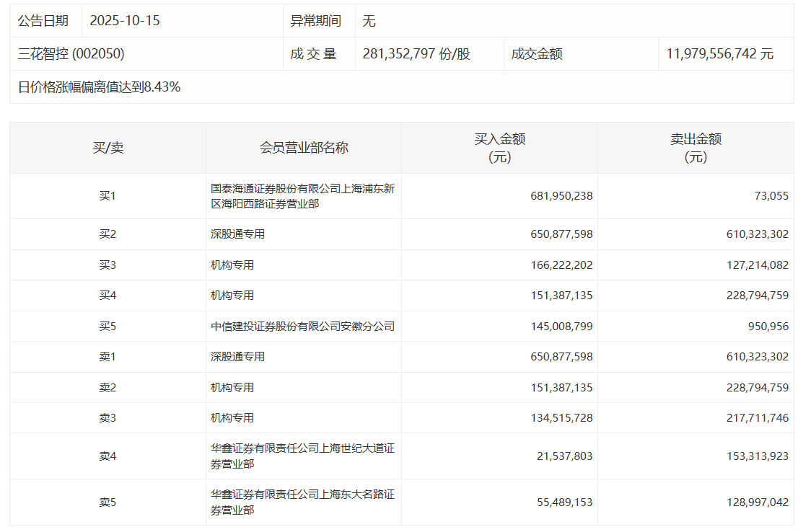Click the 卖出金额 (元) column header
798x532 pixels.
(696, 148)
